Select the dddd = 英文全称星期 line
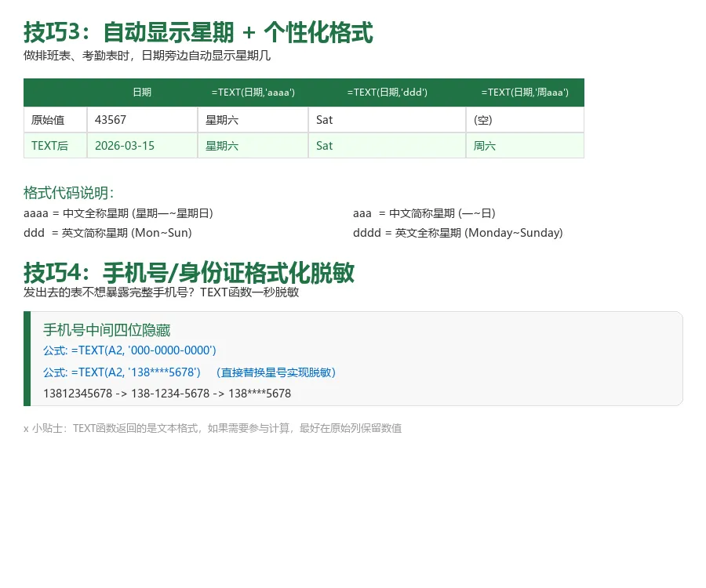Viewport: 706px width, 588px height. point(458,233)
